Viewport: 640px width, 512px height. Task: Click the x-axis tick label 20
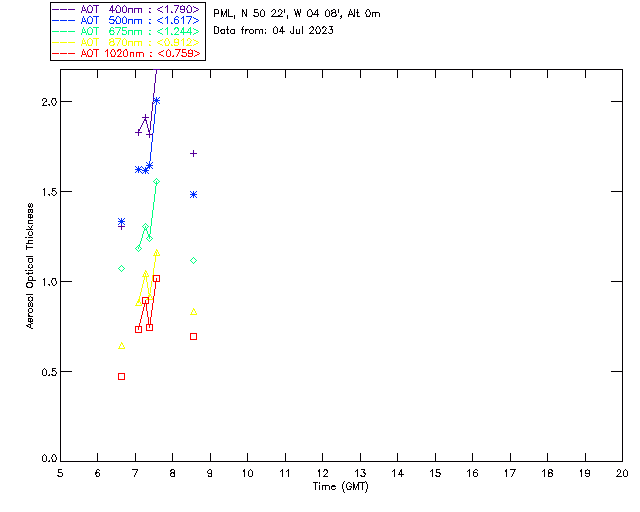(622, 473)
